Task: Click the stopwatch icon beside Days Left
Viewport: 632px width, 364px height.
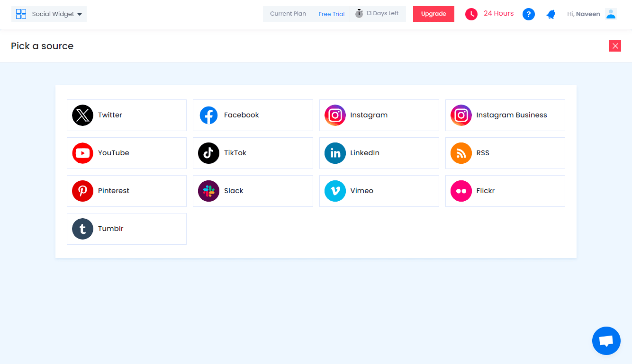Action: click(x=359, y=13)
